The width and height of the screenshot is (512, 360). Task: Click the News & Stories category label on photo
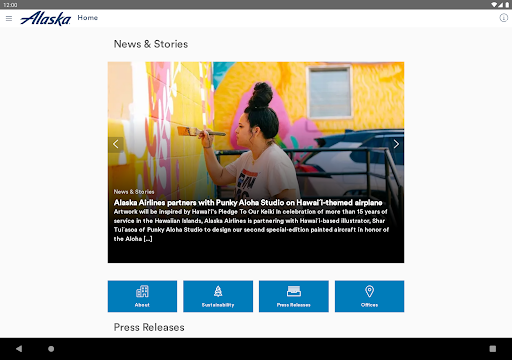coord(134,192)
